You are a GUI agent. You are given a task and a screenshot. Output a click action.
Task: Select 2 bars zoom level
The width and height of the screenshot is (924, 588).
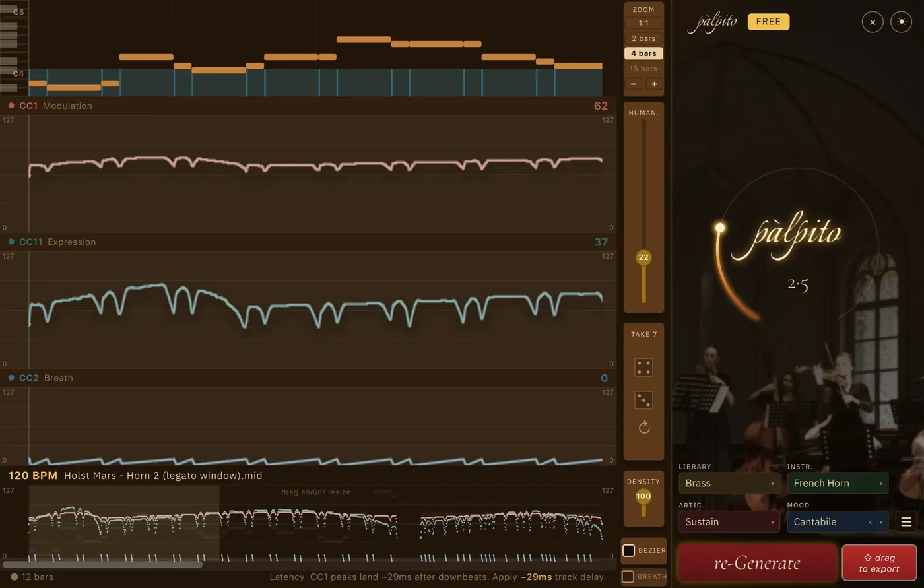pyautogui.click(x=643, y=38)
